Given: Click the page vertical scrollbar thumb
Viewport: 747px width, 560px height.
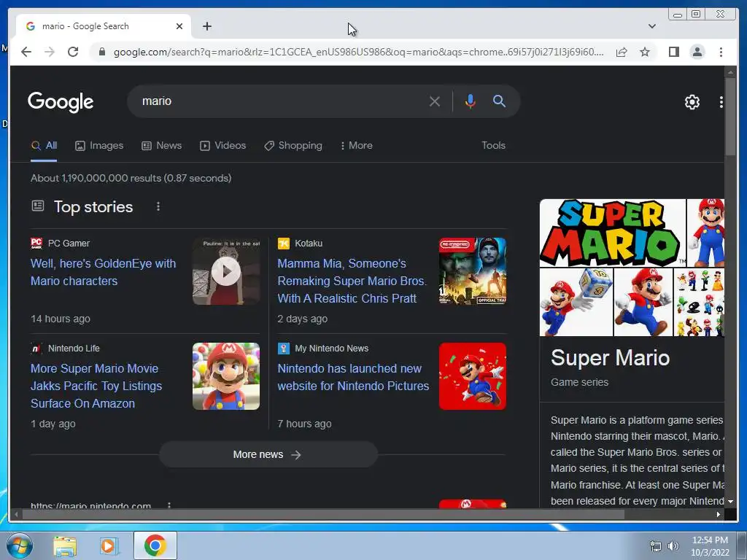Looking at the screenshot, I should [x=729, y=117].
